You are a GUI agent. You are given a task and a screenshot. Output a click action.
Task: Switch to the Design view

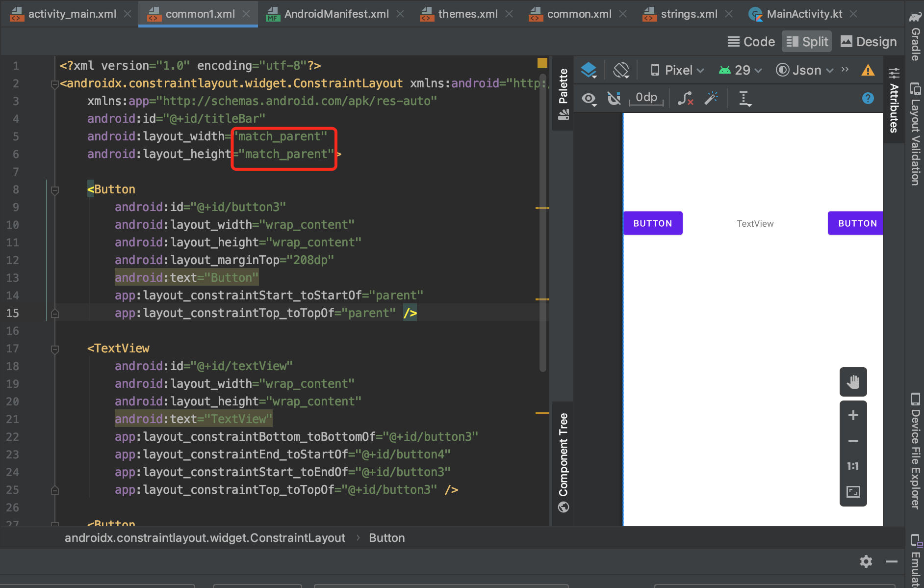point(869,42)
